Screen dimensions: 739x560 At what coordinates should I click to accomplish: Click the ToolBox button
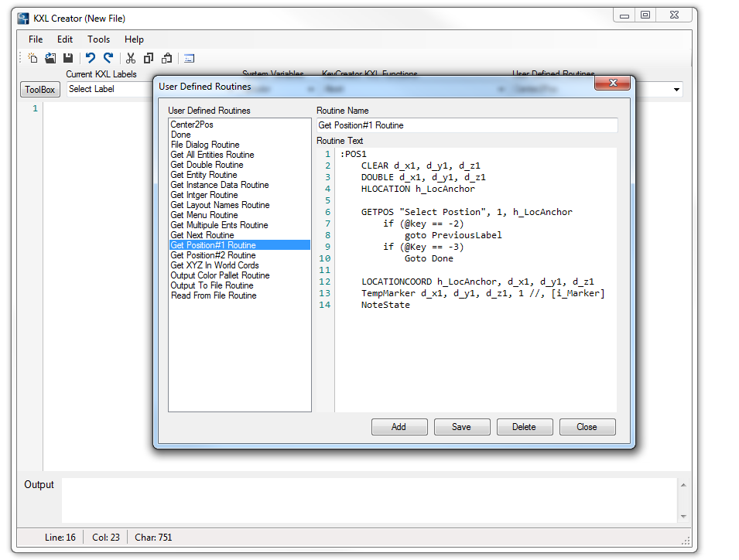click(x=39, y=90)
